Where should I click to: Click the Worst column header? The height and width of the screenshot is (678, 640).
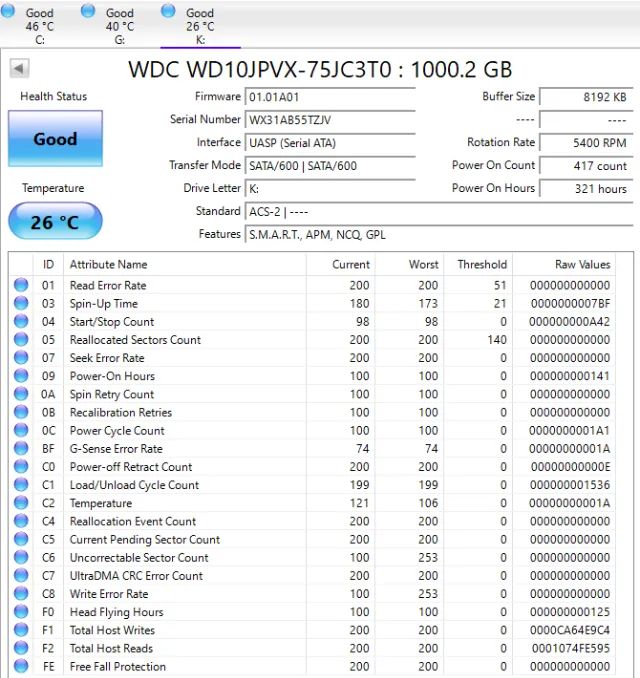410,264
